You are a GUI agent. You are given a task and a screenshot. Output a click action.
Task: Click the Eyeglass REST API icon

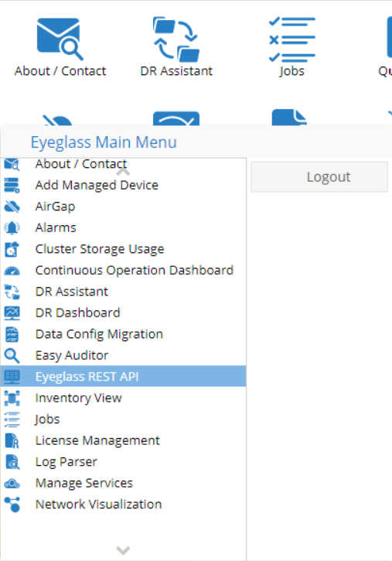[12, 376]
